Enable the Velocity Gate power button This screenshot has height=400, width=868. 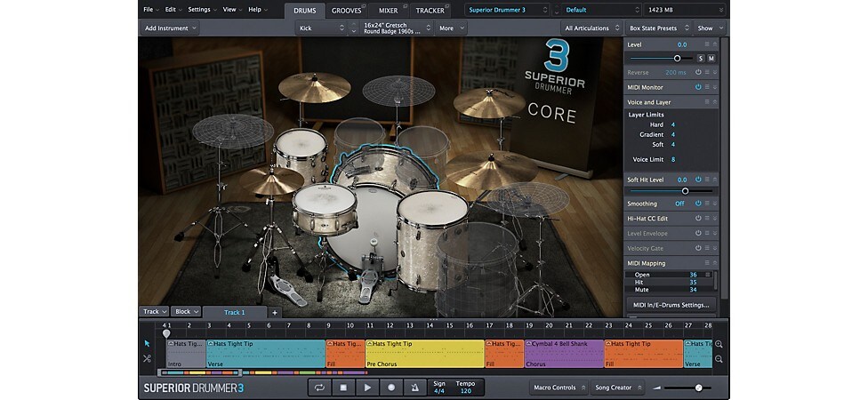698,248
